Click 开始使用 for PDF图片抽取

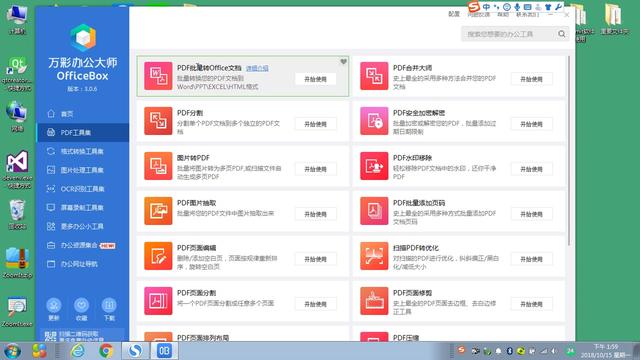click(x=316, y=214)
